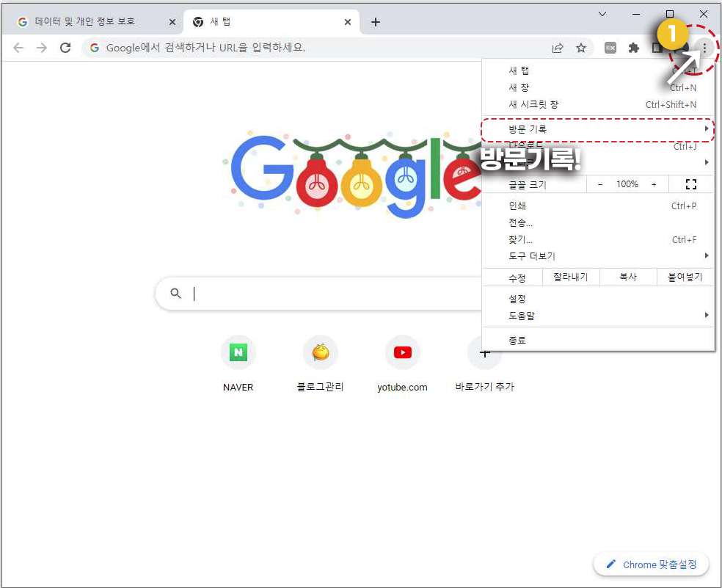Close the 새 탭 tab

[348, 22]
